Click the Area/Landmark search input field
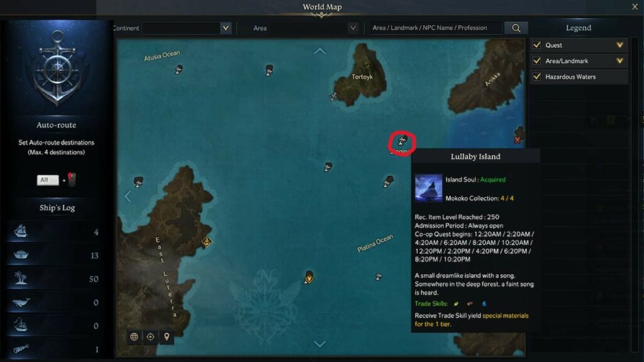Image resolution: width=644 pixels, height=362 pixels. 435,28
